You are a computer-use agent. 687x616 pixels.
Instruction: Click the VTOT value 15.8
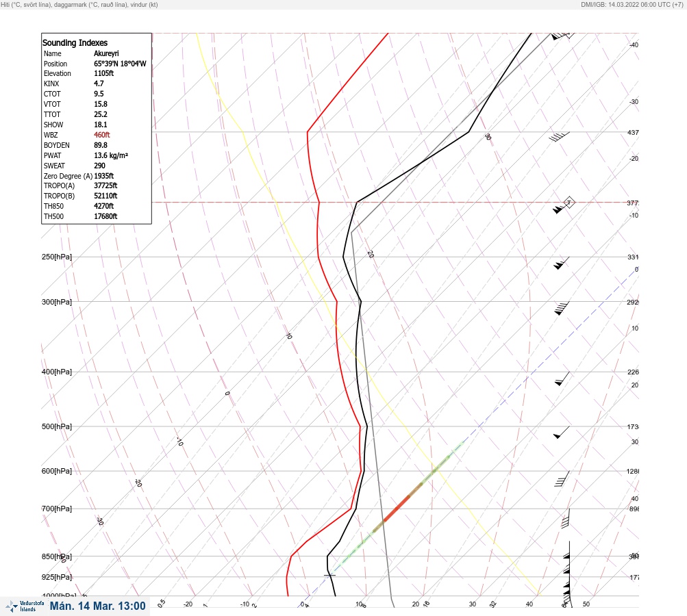(x=101, y=104)
